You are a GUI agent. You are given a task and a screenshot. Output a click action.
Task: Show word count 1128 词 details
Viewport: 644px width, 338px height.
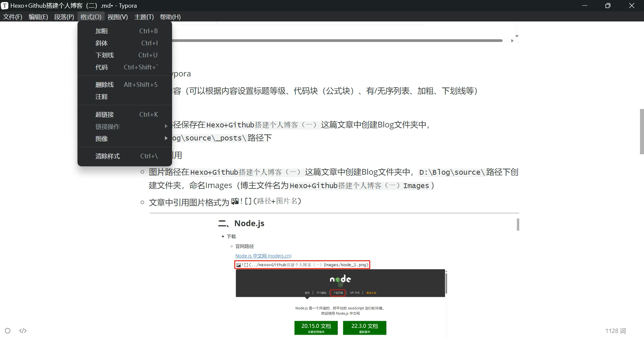pos(615,331)
